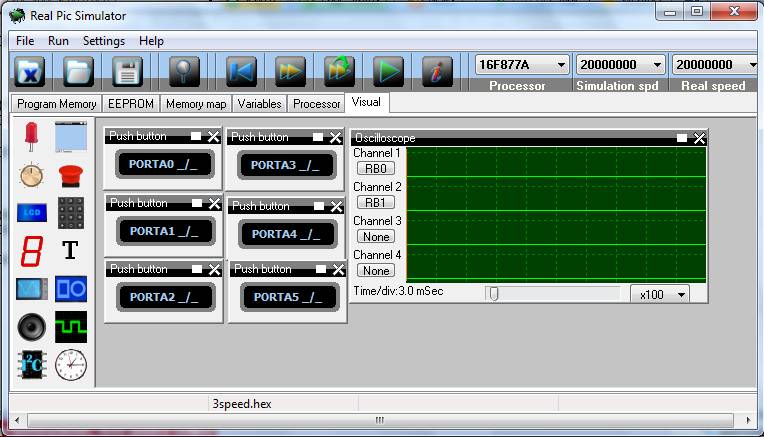
Task: Close the PORTA3 push button panel
Action: 335,137
